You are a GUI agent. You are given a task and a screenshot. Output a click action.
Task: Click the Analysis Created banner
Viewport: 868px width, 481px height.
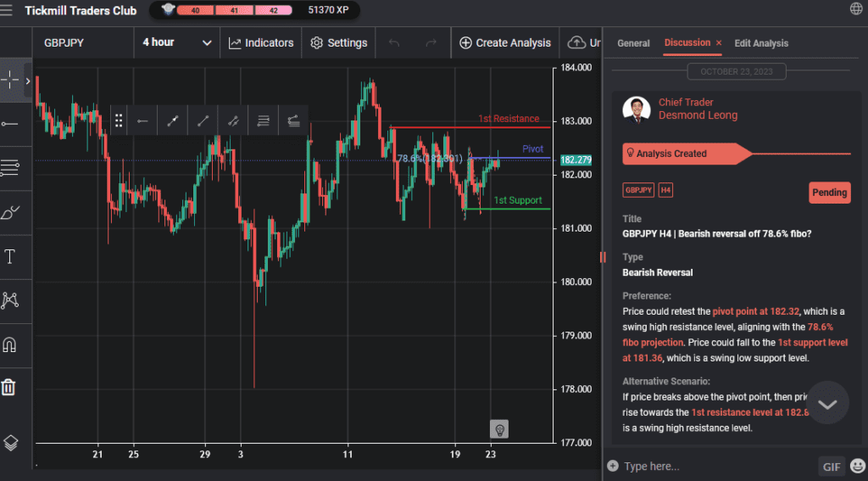click(687, 154)
